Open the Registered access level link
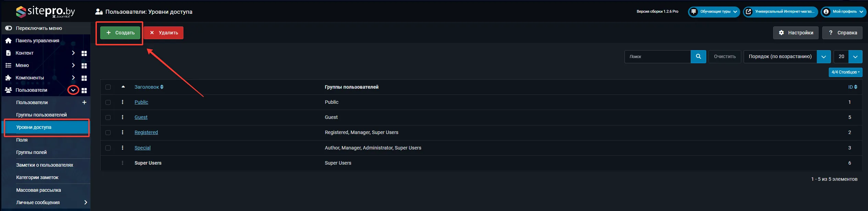This screenshot has width=868, height=211. [146, 132]
